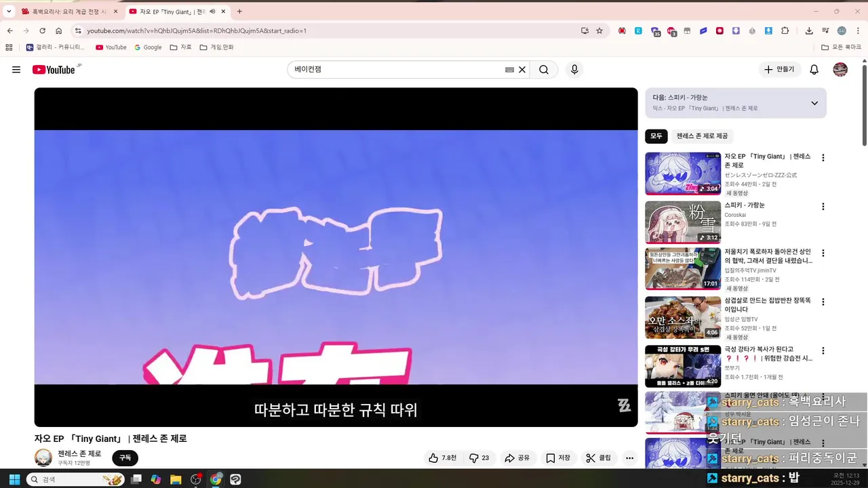Open File Explorer from the taskbar
868x488 pixels.
176,479
